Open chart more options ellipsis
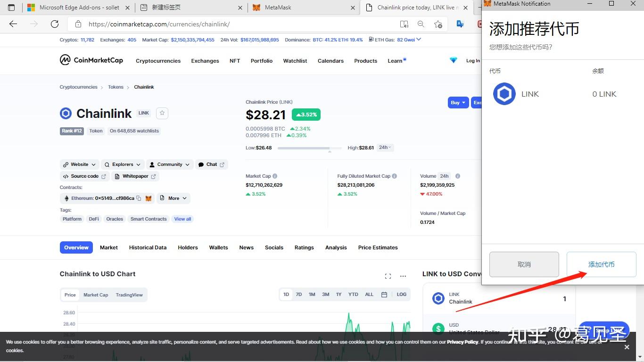644x362 pixels. click(403, 276)
